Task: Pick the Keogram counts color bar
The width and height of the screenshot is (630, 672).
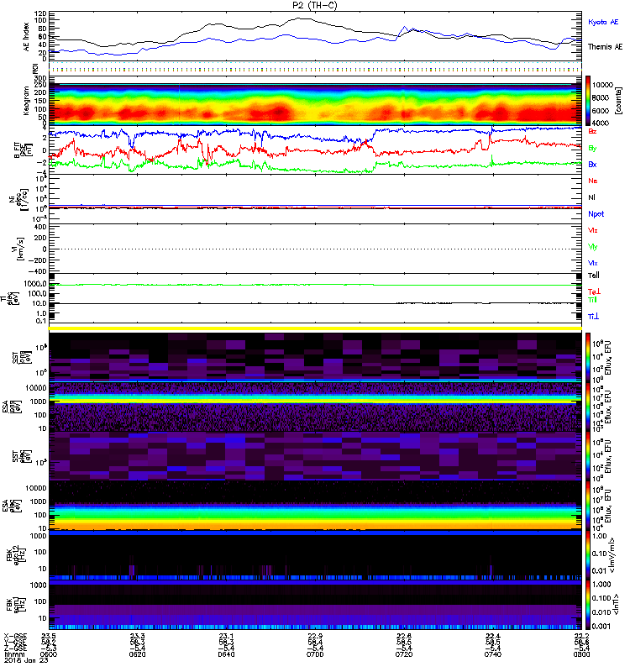Action: pyautogui.click(x=588, y=101)
